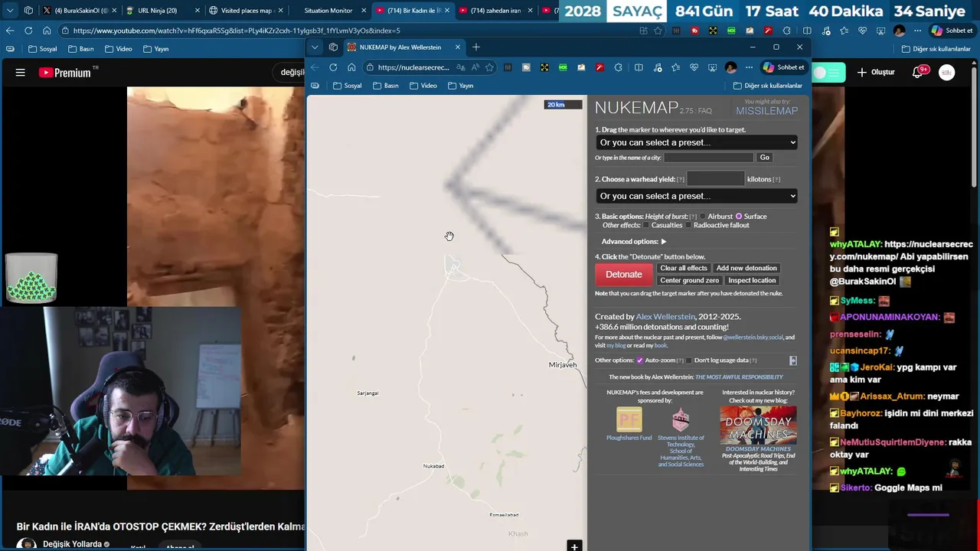980x551 pixels.
Task: Switch to zahedan iran YouTube tab
Action: [495, 11]
